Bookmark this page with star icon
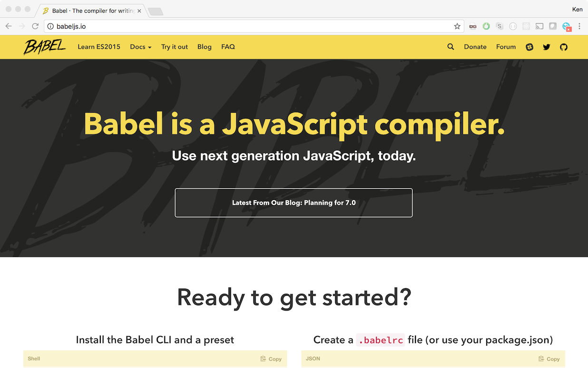 457,27
